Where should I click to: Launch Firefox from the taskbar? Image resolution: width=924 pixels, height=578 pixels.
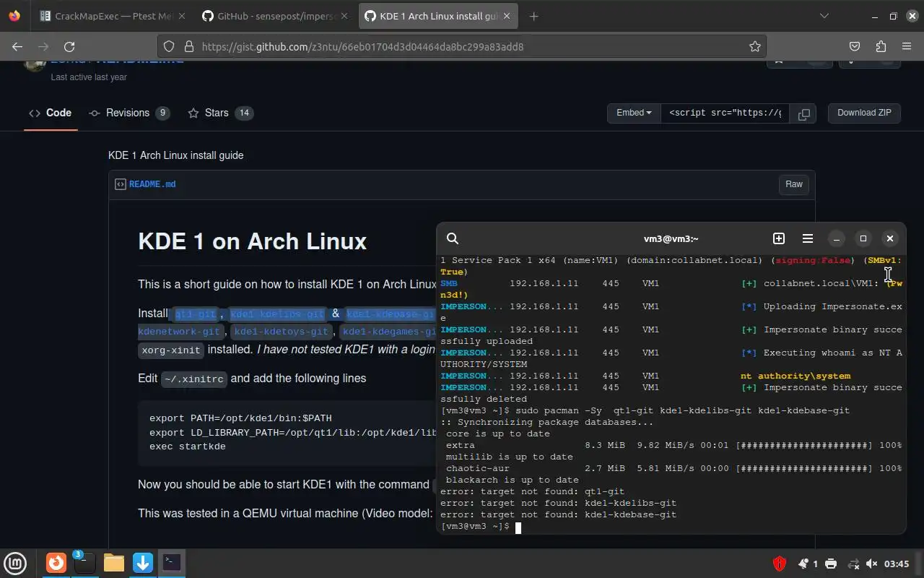pyautogui.click(x=56, y=562)
